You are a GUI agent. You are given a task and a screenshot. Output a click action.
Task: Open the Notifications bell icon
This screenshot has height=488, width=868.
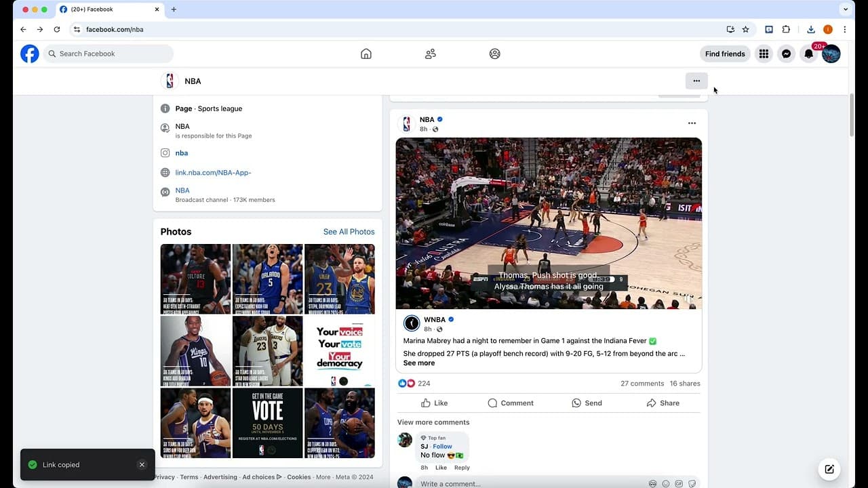pos(808,54)
